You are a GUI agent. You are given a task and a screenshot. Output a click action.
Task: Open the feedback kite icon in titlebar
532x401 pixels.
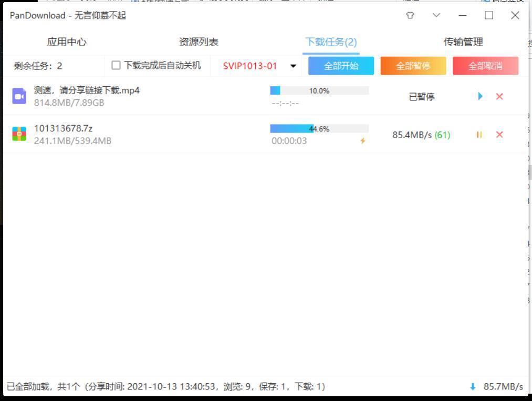(x=410, y=16)
